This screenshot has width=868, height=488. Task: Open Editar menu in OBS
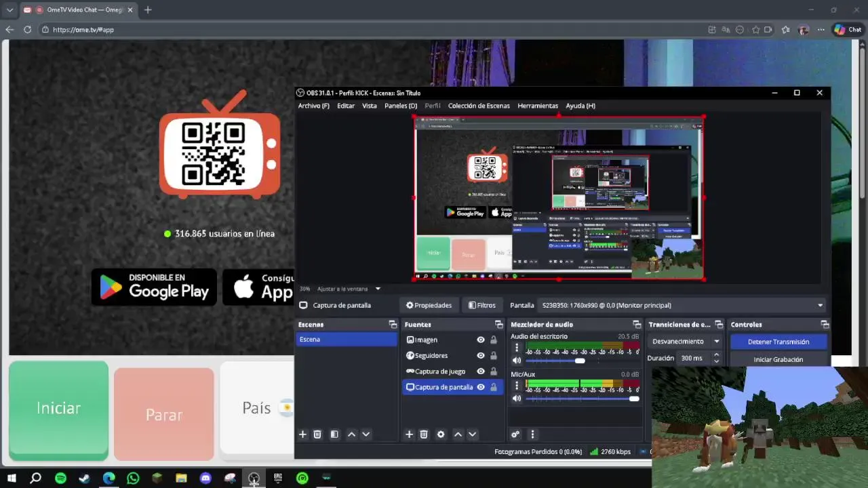tap(346, 106)
